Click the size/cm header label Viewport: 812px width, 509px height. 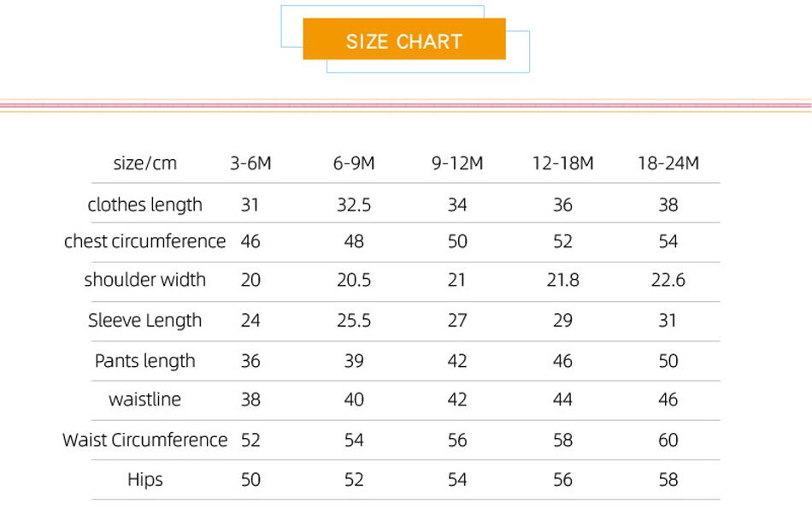[x=144, y=163]
